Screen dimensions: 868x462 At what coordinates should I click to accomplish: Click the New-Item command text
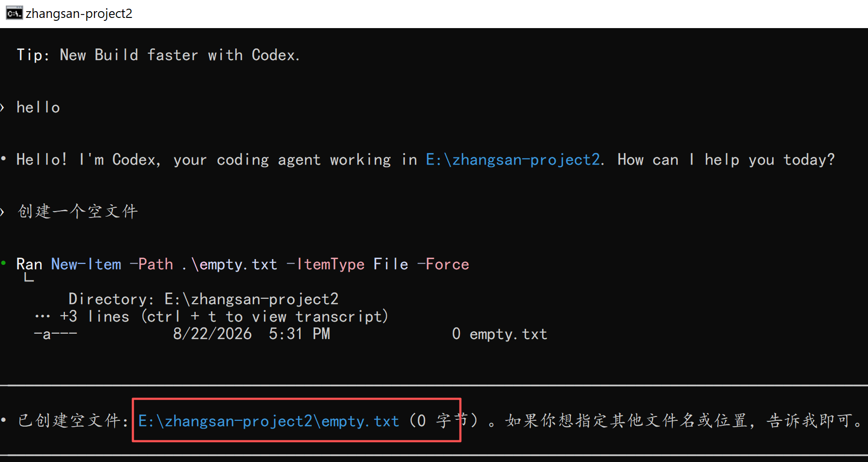coord(86,264)
